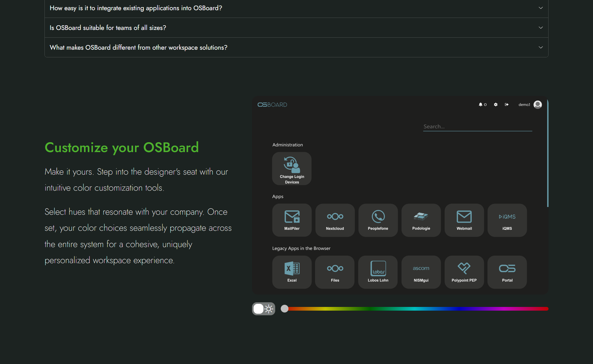Open Excel from Legacy Apps
This screenshot has width=593, height=364.
click(292, 271)
